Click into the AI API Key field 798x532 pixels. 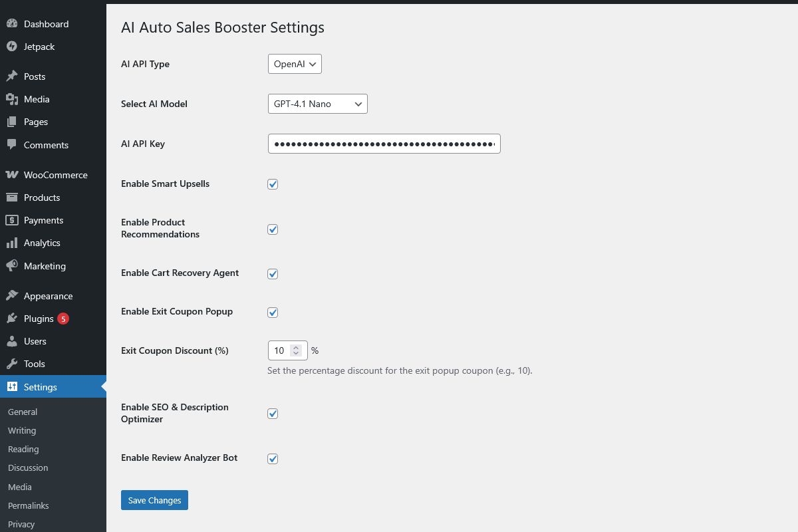pyautogui.click(x=384, y=144)
